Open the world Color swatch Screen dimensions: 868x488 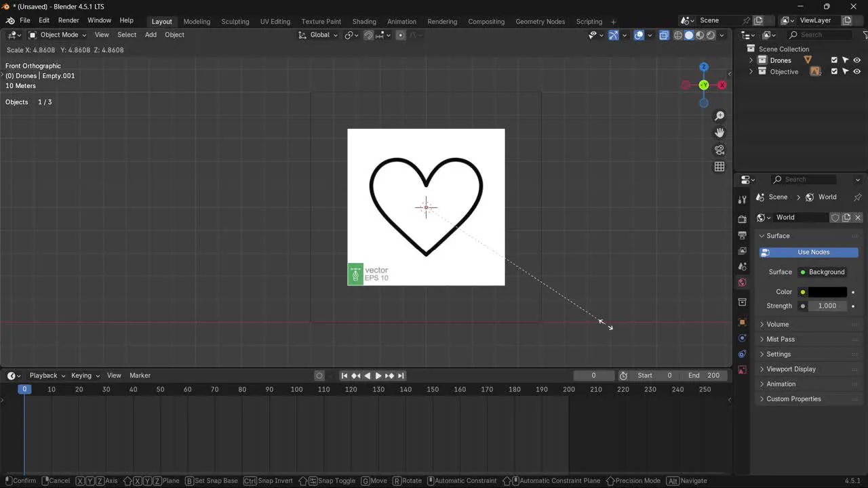827,292
